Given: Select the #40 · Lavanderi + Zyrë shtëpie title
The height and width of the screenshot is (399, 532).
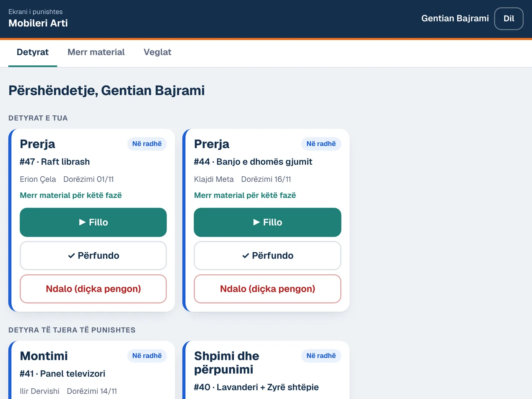Looking at the screenshot, I should (256, 387).
